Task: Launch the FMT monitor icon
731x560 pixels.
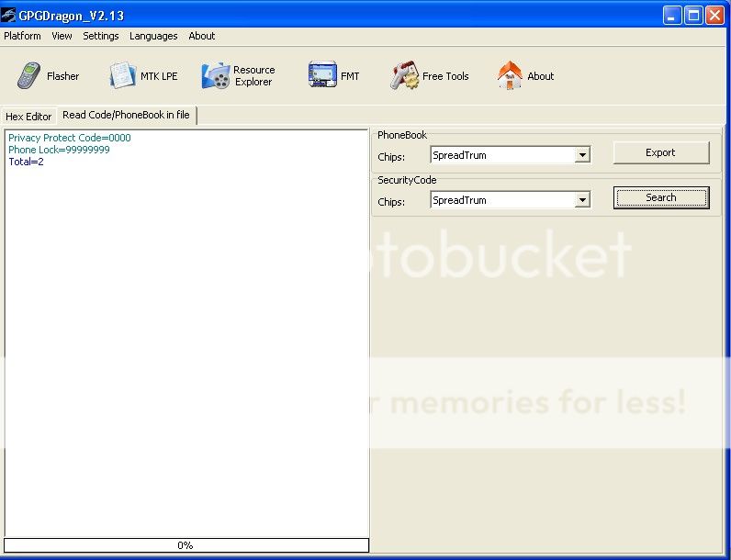Action: pos(322,74)
